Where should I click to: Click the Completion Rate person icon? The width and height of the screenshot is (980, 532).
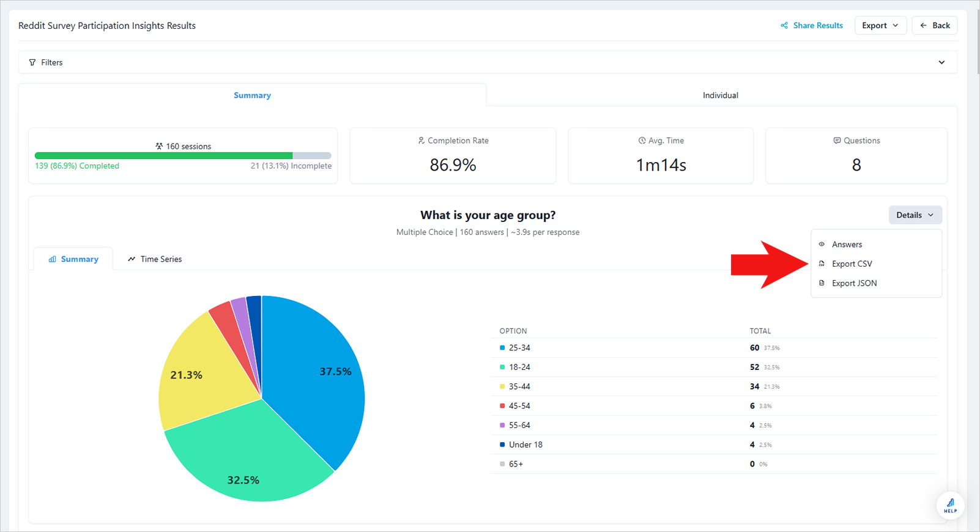(421, 141)
